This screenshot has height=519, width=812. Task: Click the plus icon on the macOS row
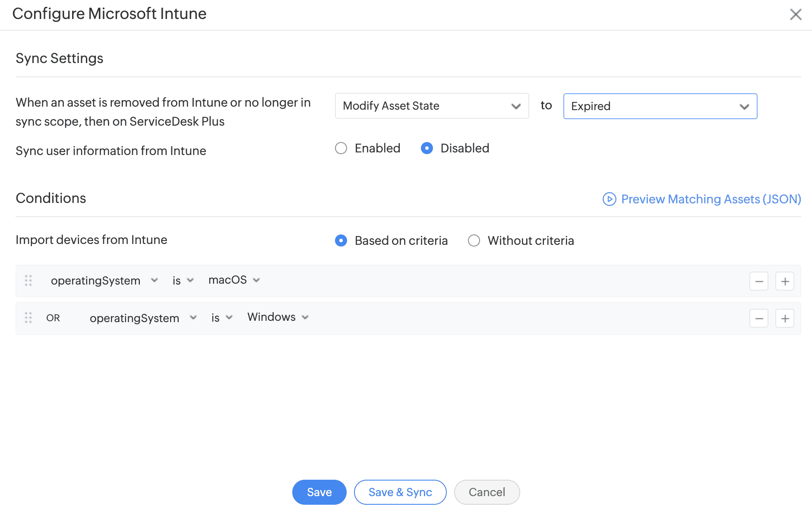point(785,282)
